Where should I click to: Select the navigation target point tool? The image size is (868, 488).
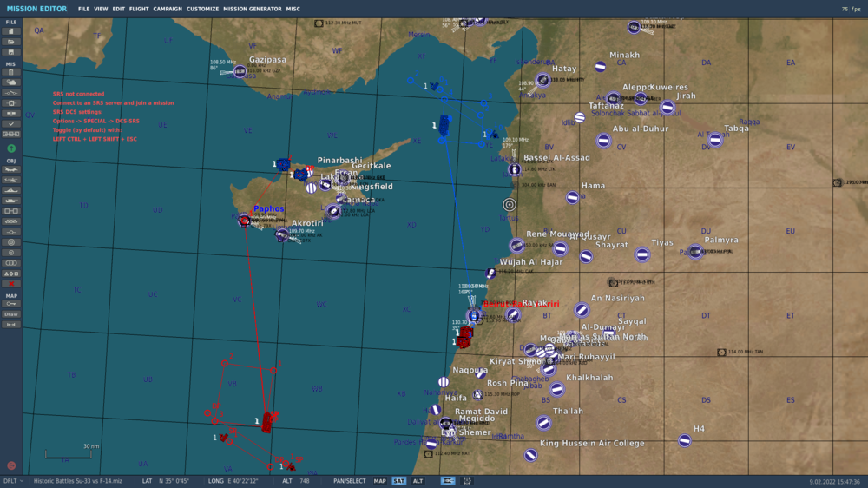pyautogui.click(x=11, y=253)
